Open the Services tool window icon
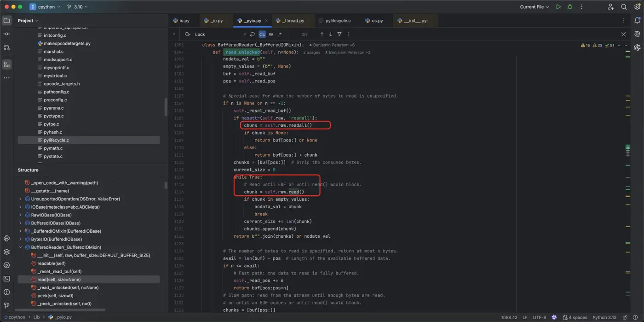Viewport: 644px width, 322px height. (x=6, y=265)
